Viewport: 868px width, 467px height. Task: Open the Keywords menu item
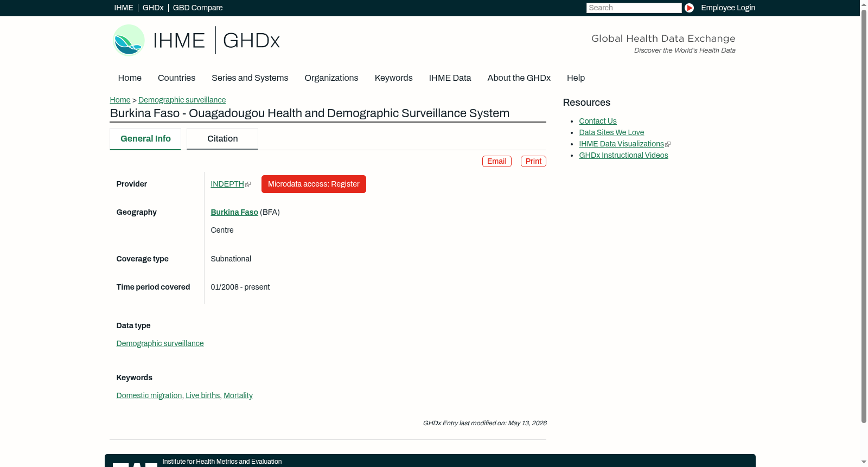coord(394,78)
